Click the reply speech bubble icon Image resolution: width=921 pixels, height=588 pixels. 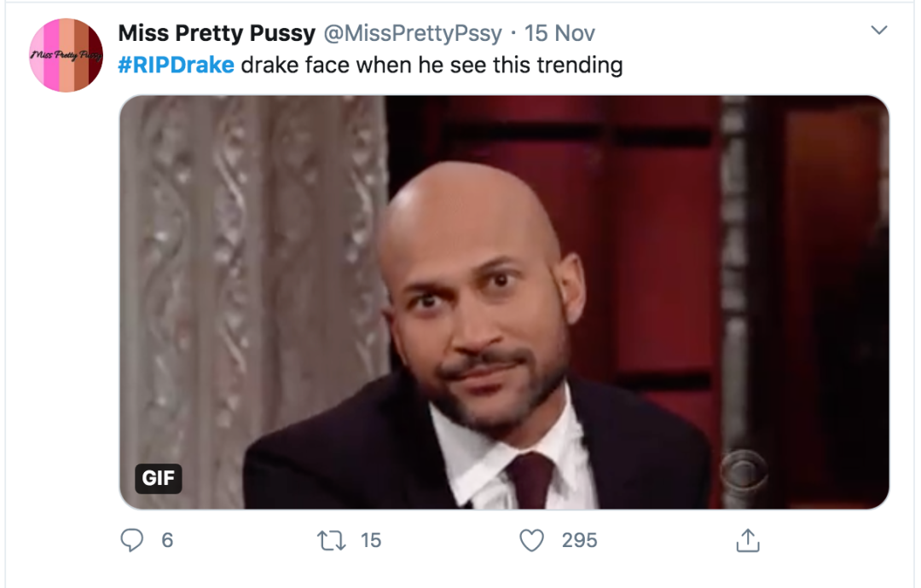(134, 540)
